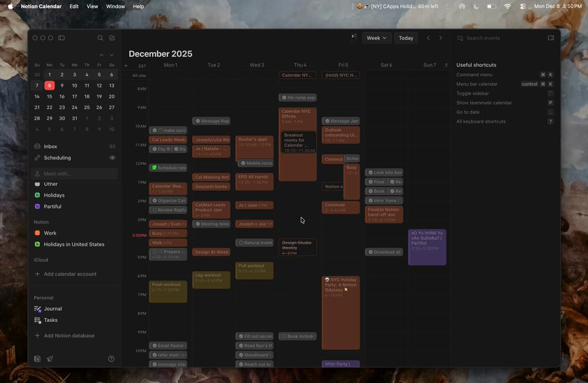Open the Push workout event
This screenshot has width=588, height=383.
tap(168, 292)
